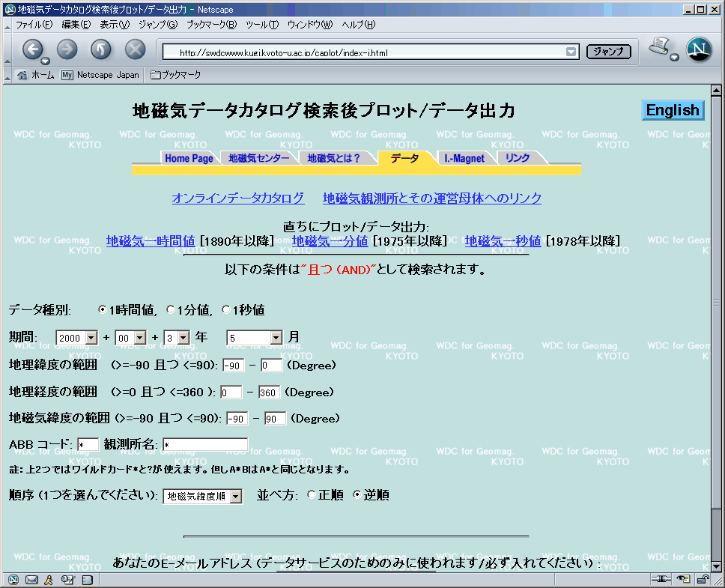Image resolution: width=725 pixels, height=588 pixels.
Task: Open the ホーム home icon in personal toolbar
Action: [35, 75]
